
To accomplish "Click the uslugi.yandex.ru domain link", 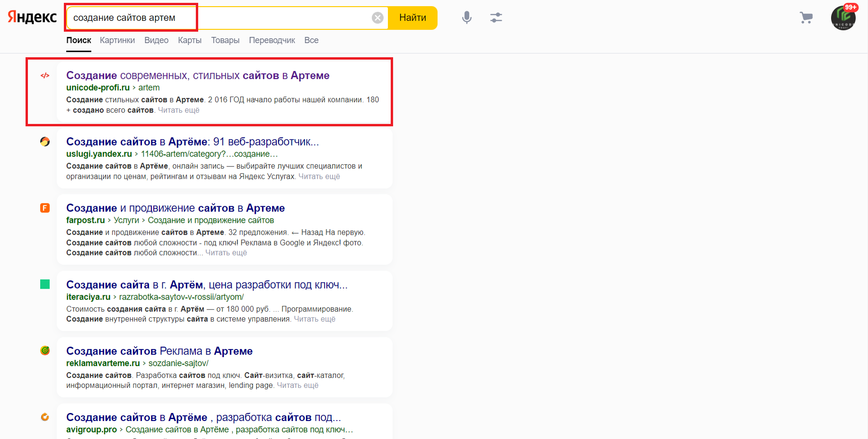I will tap(99, 154).
